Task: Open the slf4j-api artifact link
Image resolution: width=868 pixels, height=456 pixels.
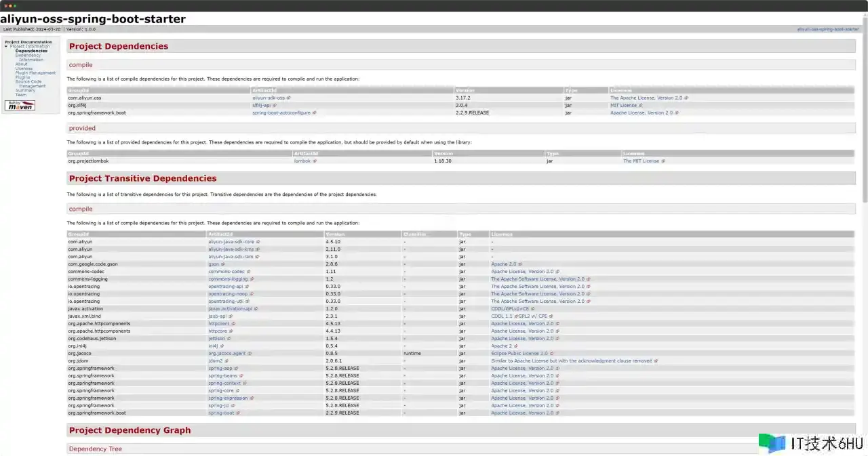Action: [x=263, y=105]
